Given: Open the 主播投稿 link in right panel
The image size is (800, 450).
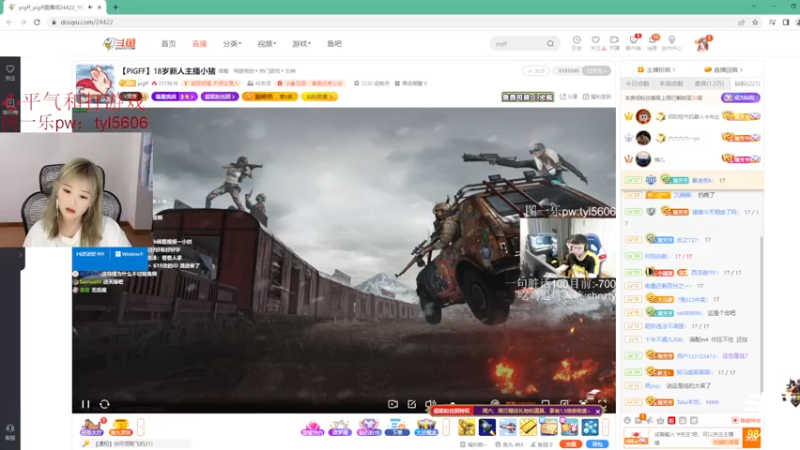Looking at the screenshot, I should pos(656,70).
